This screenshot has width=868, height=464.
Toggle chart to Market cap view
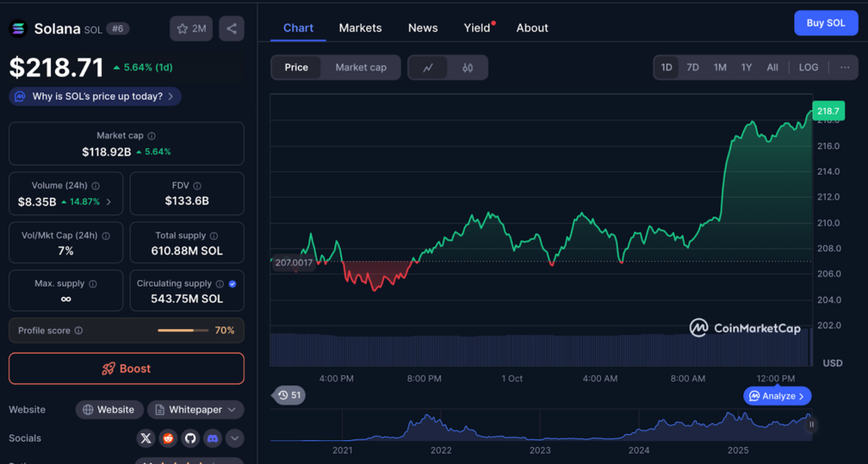coord(360,68)
